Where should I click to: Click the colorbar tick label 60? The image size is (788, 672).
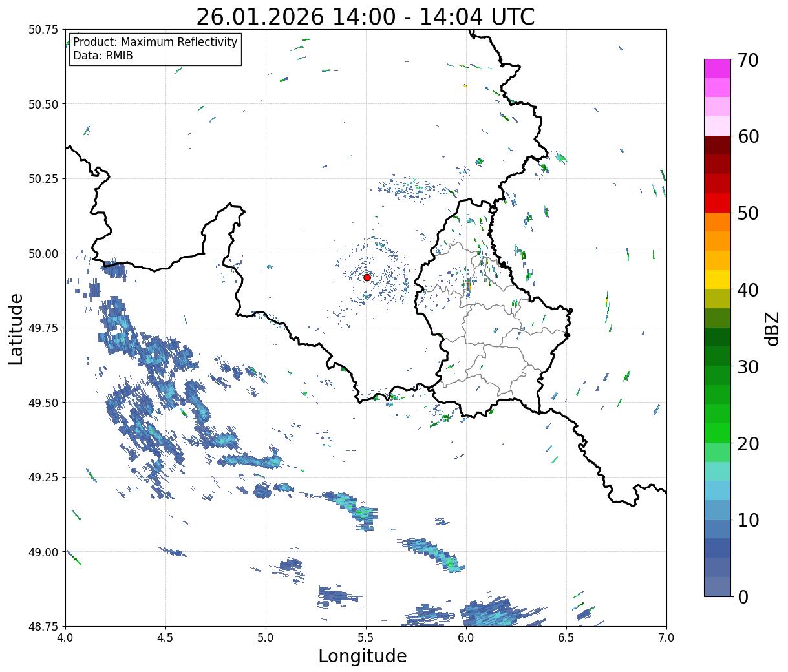(748, 136)
